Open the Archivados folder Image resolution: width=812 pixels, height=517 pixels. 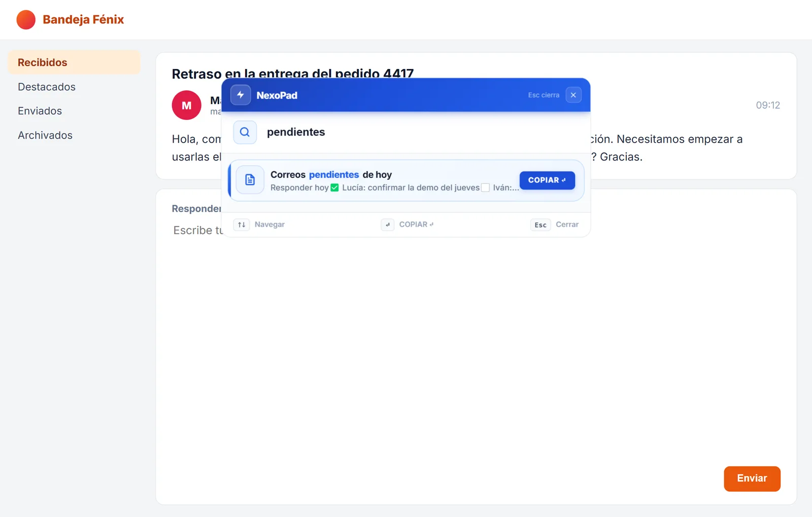74,135
